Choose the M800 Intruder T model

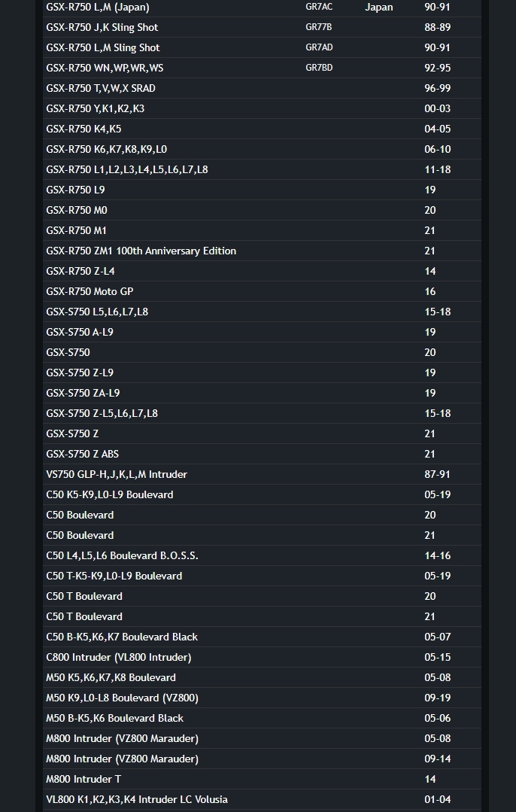pos(83,780)
